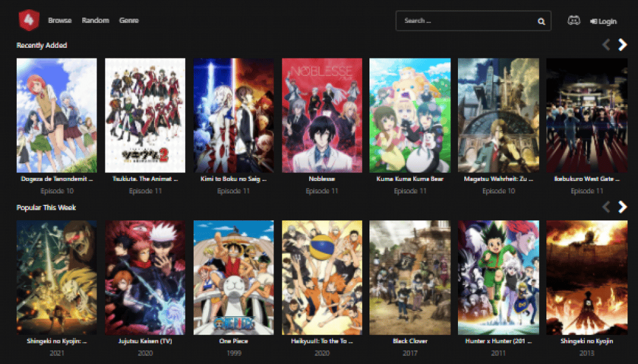Click year 2017 under Black Clover
Screen dimensions: 638x364
(410, 353)
